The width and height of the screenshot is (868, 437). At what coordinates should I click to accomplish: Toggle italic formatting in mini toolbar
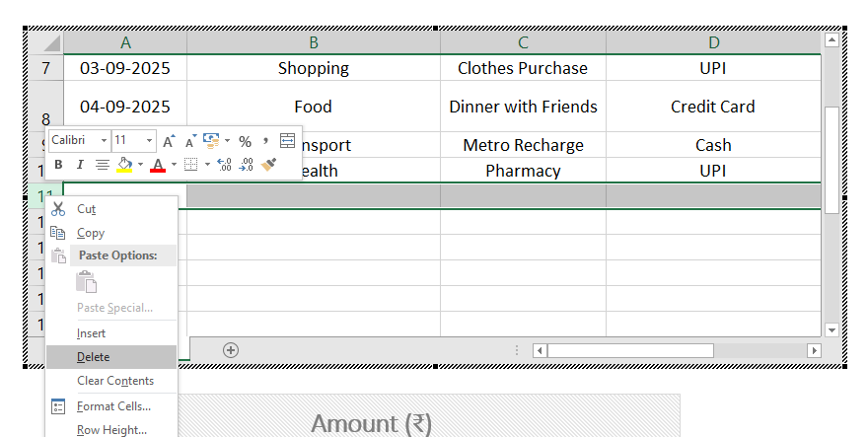pyautogui.click(x=79, y=165)
